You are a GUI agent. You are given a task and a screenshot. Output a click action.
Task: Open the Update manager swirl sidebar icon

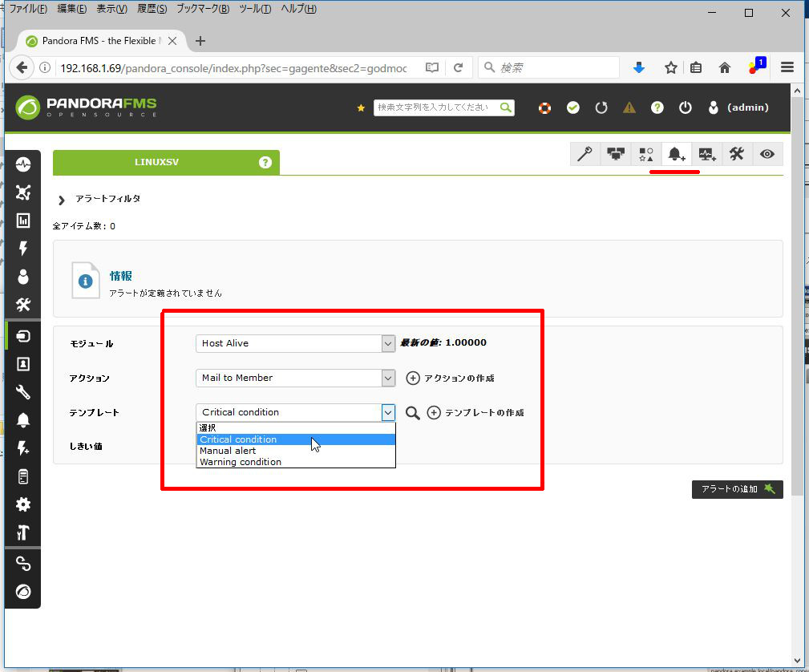tap(22, 592)
